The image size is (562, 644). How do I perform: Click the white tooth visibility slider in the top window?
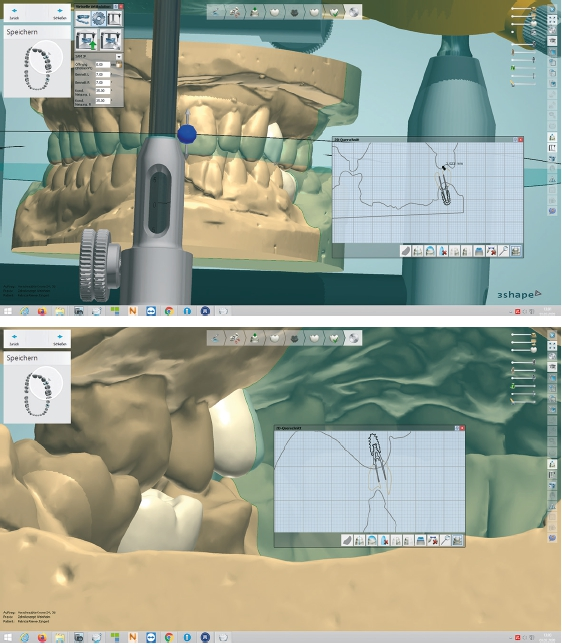(523, 24)
